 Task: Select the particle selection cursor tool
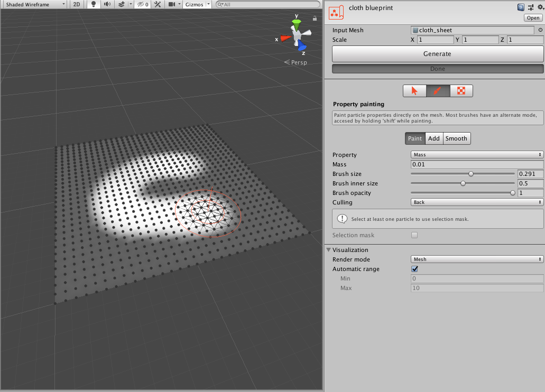(x=414, y=90)
